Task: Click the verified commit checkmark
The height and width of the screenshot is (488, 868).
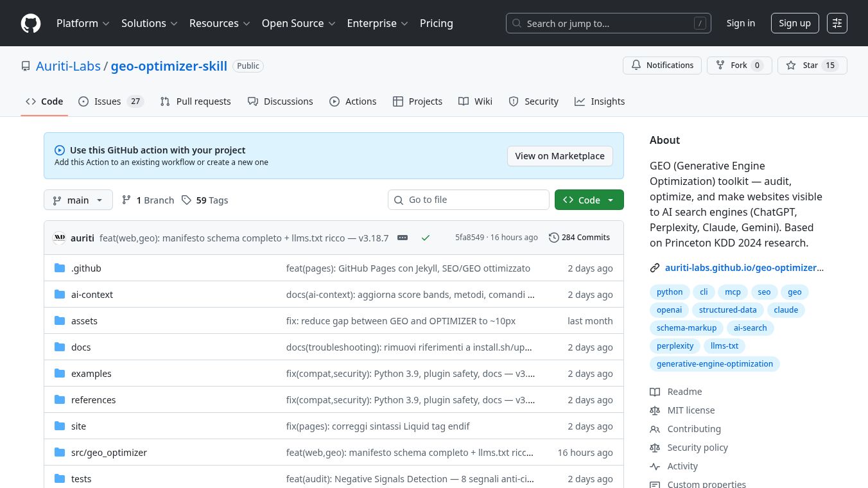Action: tap(426, 238)
